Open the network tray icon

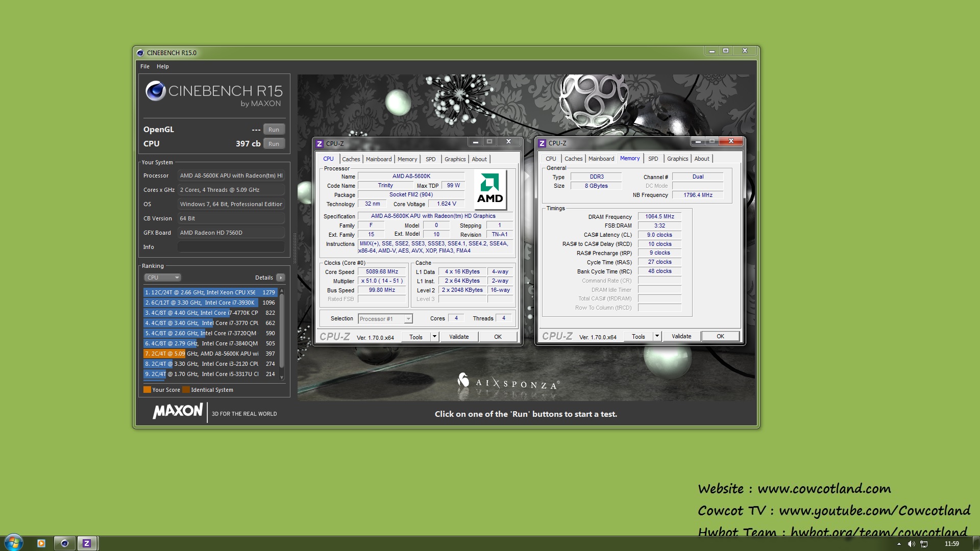pyautogui.click(x=924, y=544)
